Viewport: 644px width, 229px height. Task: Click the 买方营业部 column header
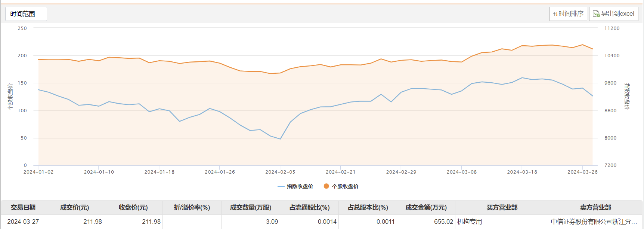pyautogui.click(x=502, y=207)
